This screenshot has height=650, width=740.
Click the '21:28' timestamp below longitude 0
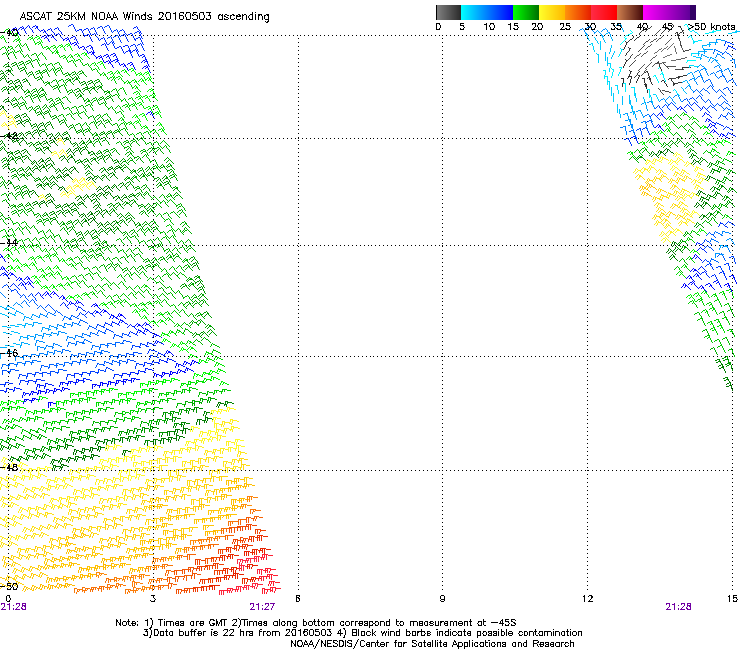tap(14, 607)
